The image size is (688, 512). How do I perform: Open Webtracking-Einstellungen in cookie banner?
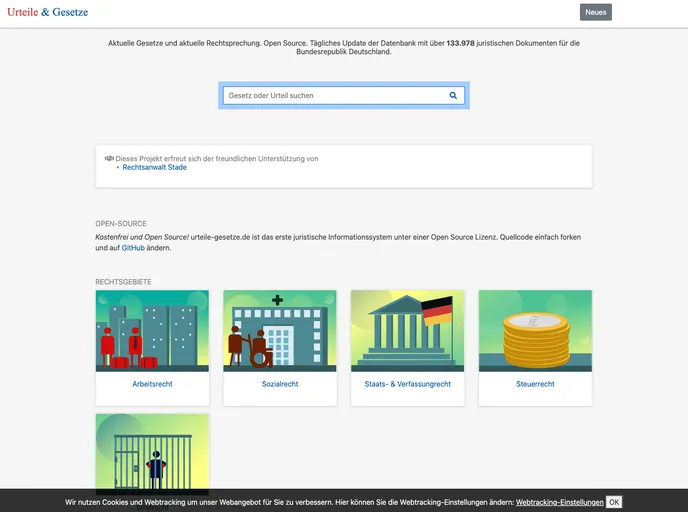pos(559,502)
